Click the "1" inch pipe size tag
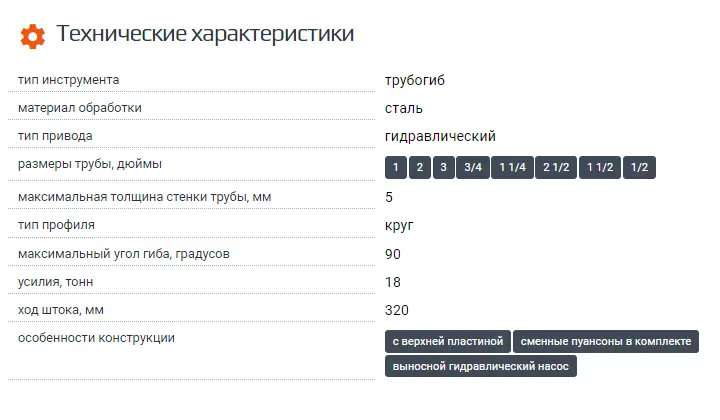Screen dimensions: 720x420 [396, 168]
